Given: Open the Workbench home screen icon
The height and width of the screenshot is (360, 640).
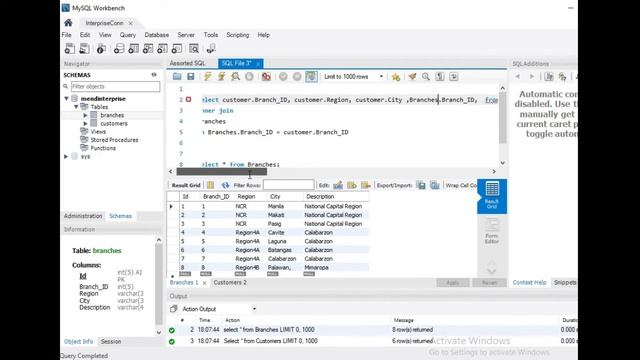Looking at the screenshot, I should point(68,23).
